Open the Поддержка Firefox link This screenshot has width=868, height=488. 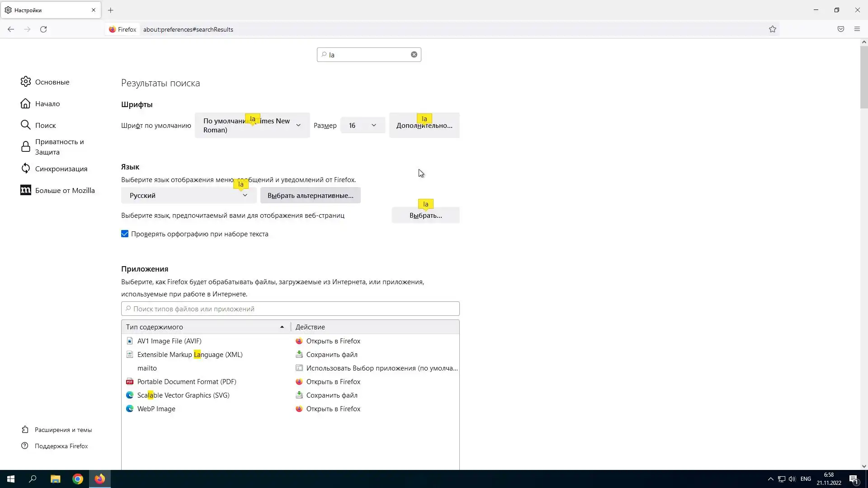click(61, 446)
